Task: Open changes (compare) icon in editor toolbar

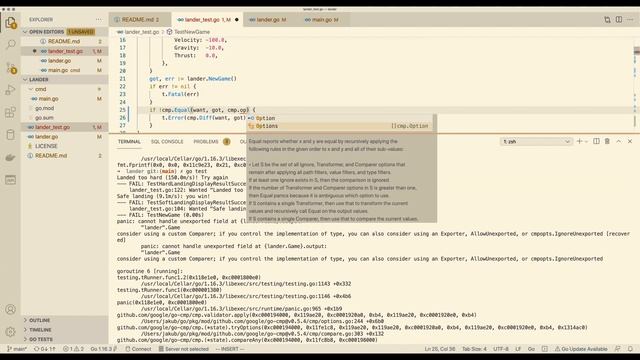Action: pos(607,20)
